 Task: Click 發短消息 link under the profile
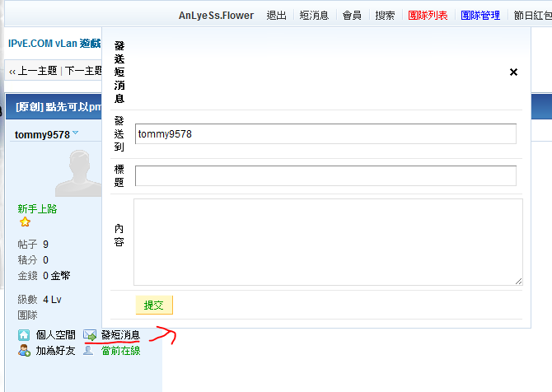(x=120, y=335)
